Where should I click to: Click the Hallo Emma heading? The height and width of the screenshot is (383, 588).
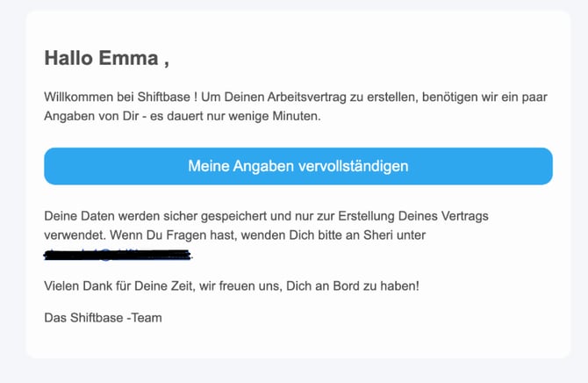[107, 58]
